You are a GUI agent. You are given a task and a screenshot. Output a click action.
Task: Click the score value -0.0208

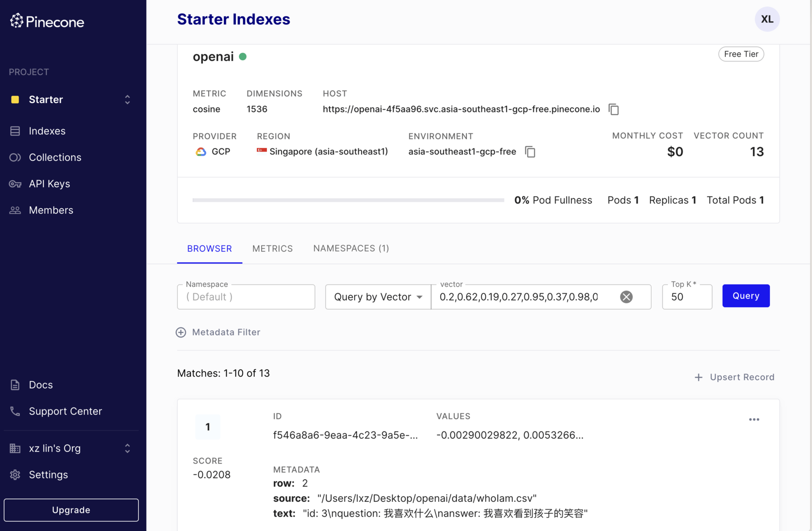pyautogui.click(x=211, y=475)
